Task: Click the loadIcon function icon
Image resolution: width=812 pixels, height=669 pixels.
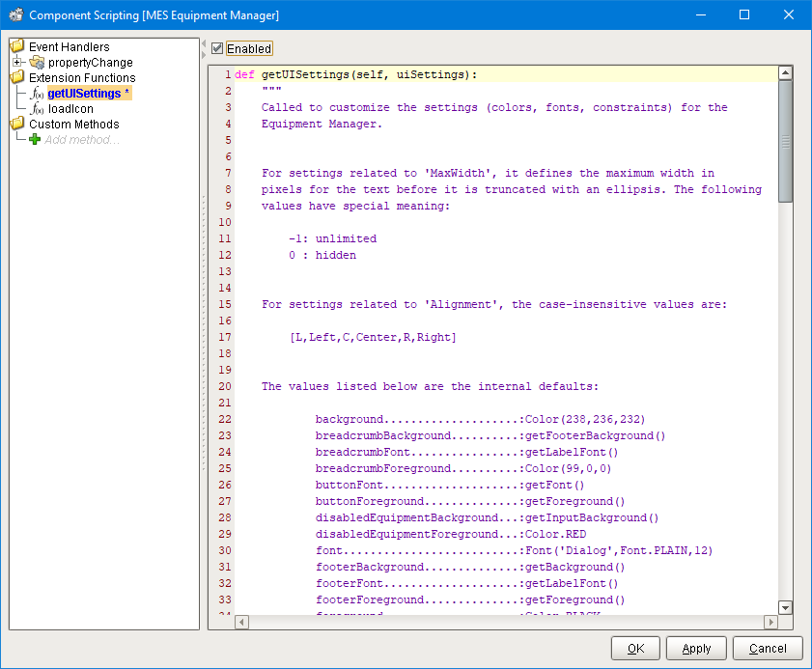Action: (37, 109)
